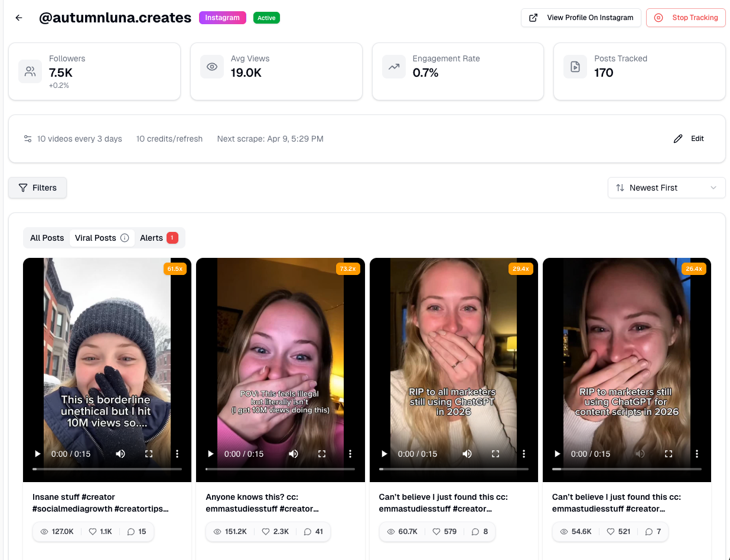
Task: Click the 73.2x viral multiplier badge
Action: tap(347, 269)
